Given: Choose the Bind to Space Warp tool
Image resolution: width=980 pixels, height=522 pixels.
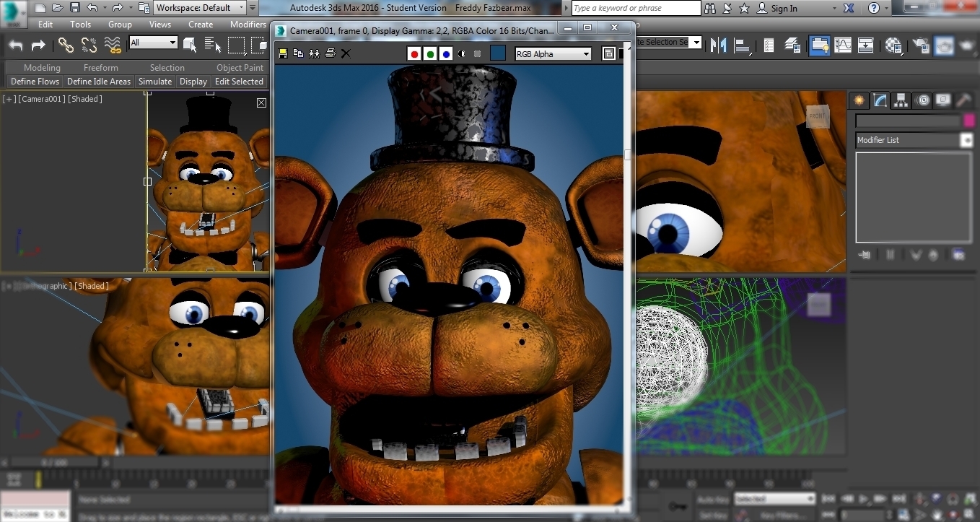Looking at the screenshot, I should (113, 45).
